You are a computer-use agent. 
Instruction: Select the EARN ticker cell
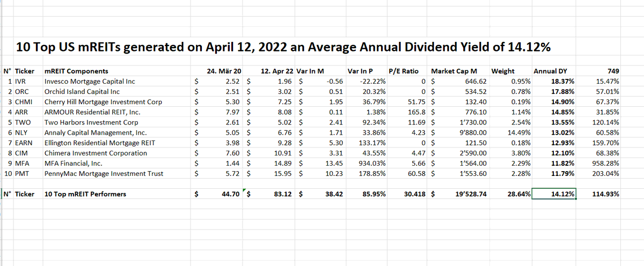coord(24,143)
